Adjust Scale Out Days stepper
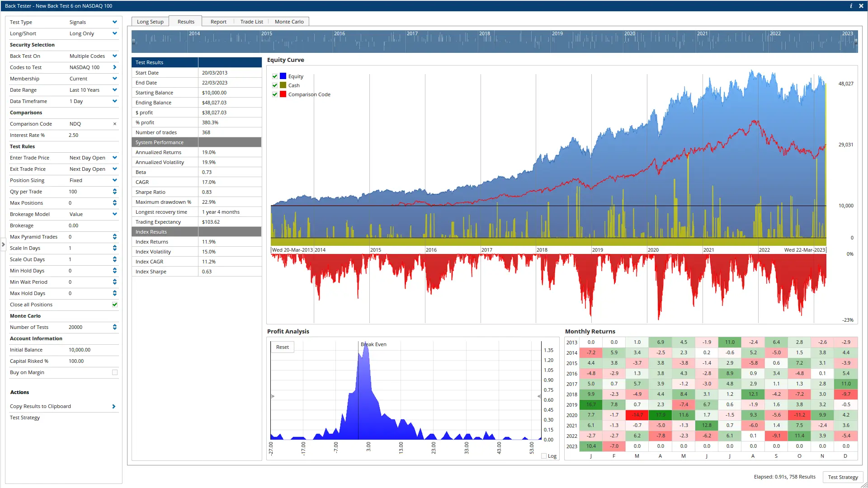Screen dimensions: 868x488 [x=115, y=259]
